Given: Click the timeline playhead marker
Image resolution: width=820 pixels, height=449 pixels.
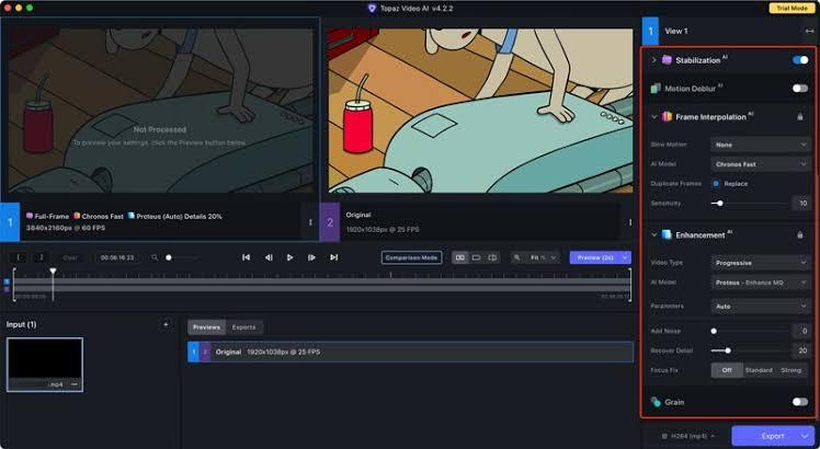Looking at the screenshot, I should [x=53, y=271].
